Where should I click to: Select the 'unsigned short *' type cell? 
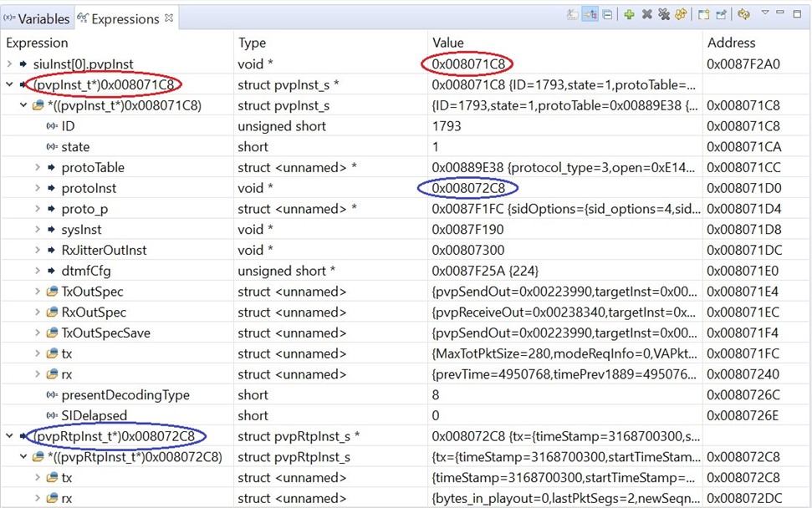pos(286,271)
